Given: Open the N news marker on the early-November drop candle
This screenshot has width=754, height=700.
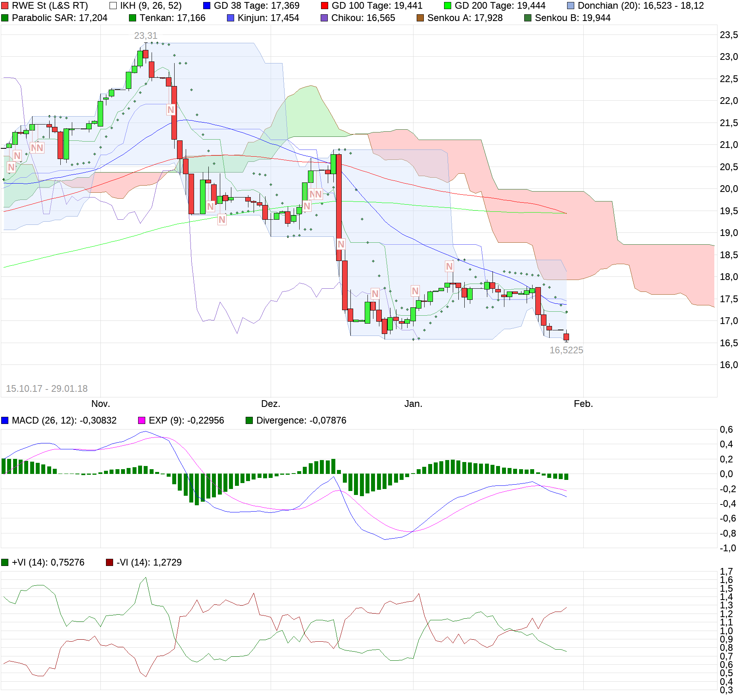Looking at the screenshot, I should tap(171, 110).
